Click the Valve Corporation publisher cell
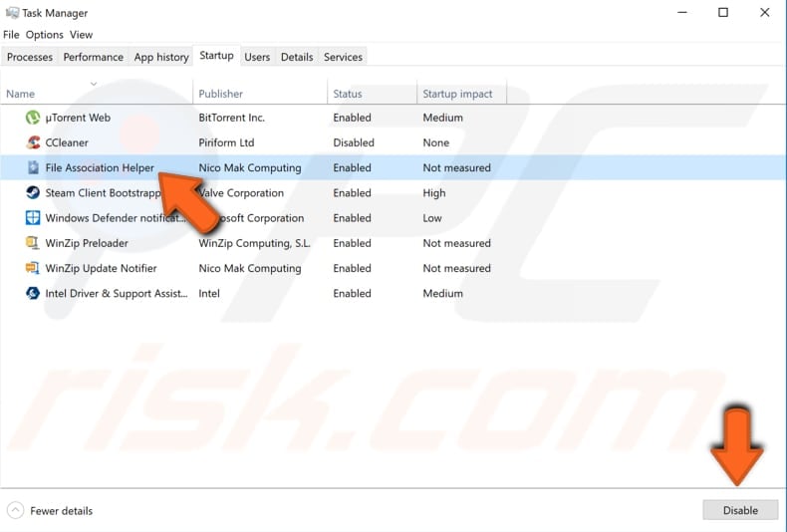The height and width of the screenshot is (532, 787). [x=242, y=192]
